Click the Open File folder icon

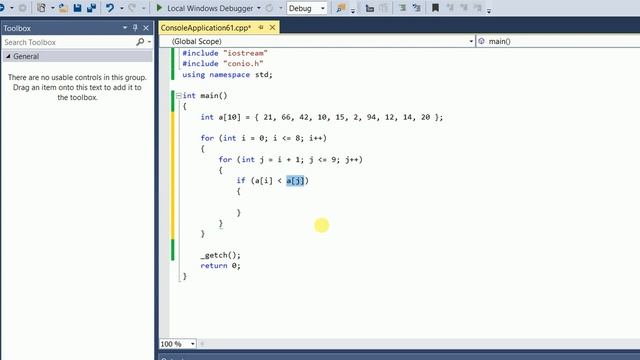point(63,8)
